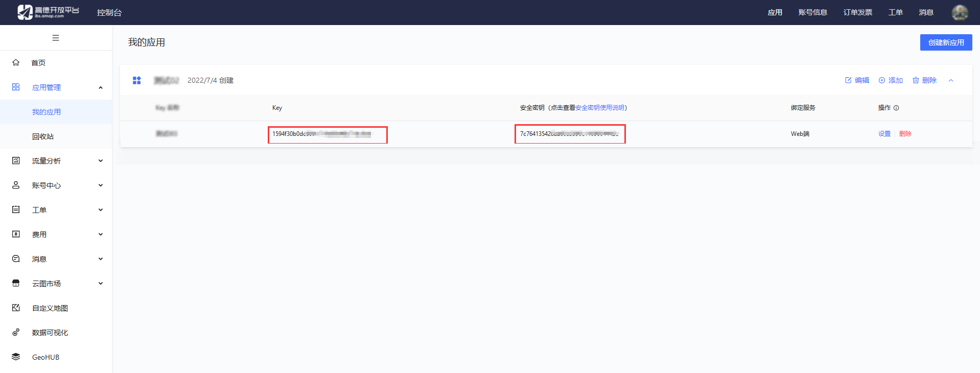Click 设置 for the Web端 key

(884, 134)
